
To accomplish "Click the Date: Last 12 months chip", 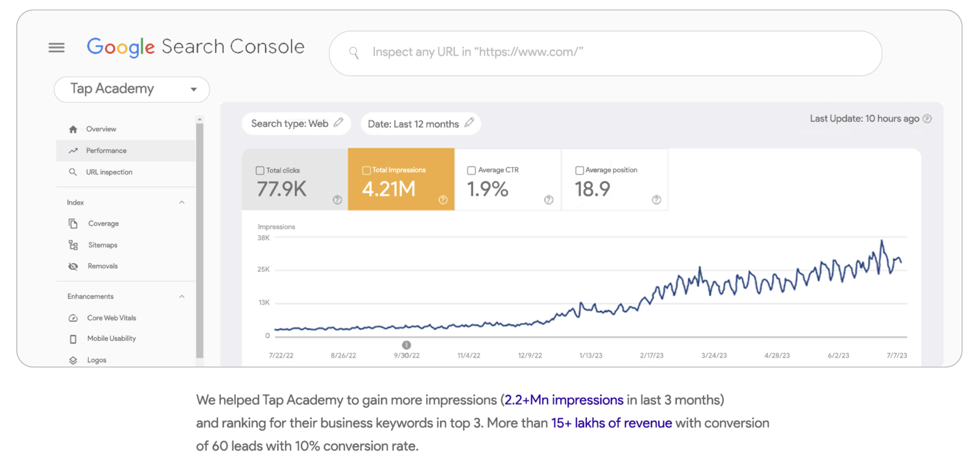I will [x=421, y=124].
